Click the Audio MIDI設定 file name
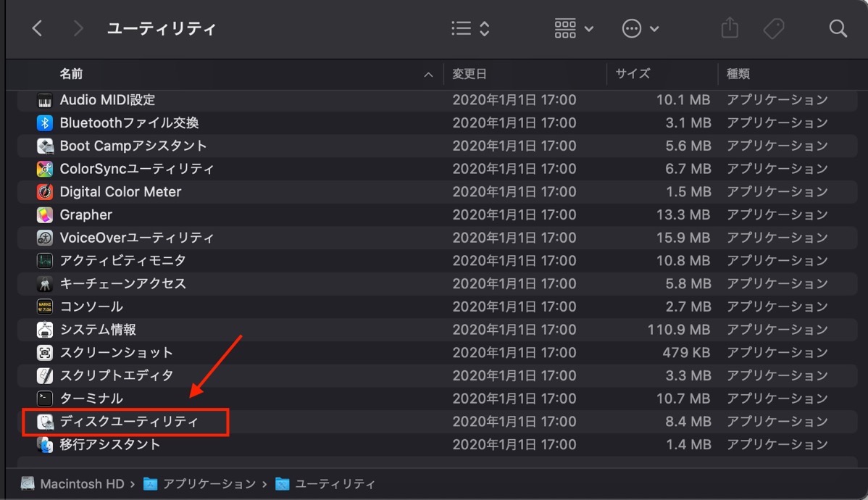Screen dimensions: 868x500 point(107,100)
